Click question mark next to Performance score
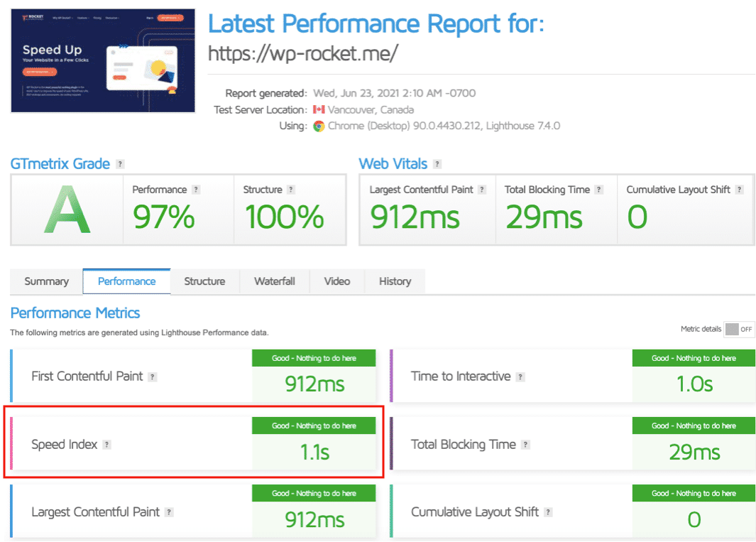The width and height of the screenshot is (756, 542). (196, 190)
